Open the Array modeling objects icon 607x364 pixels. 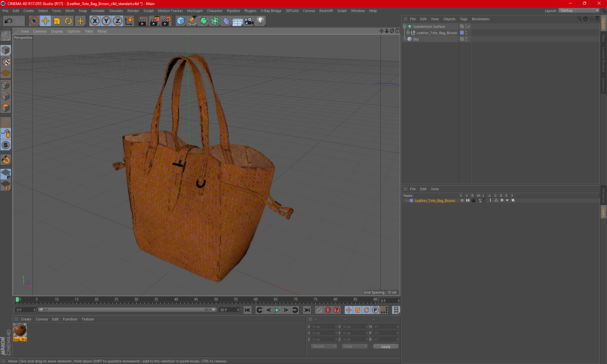tap(215, 21)
